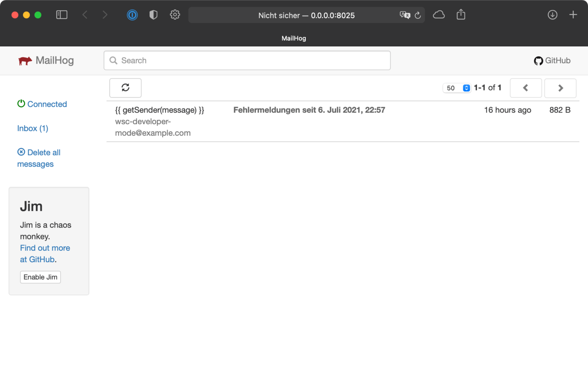Click the MailHog tab title

click(x=294, y=38)
